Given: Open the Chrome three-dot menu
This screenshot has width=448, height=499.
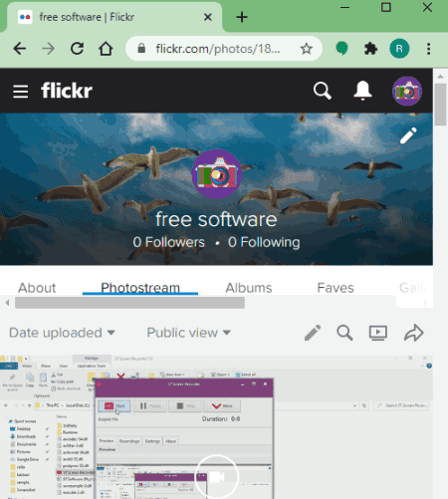Looking at the screenshot, I should click(x=428, y=49).
